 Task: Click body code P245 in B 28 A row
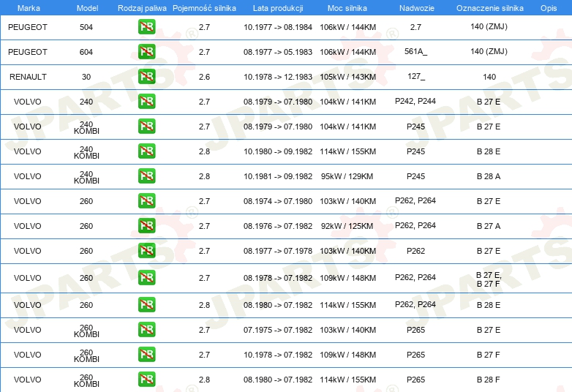coord(416,176)
